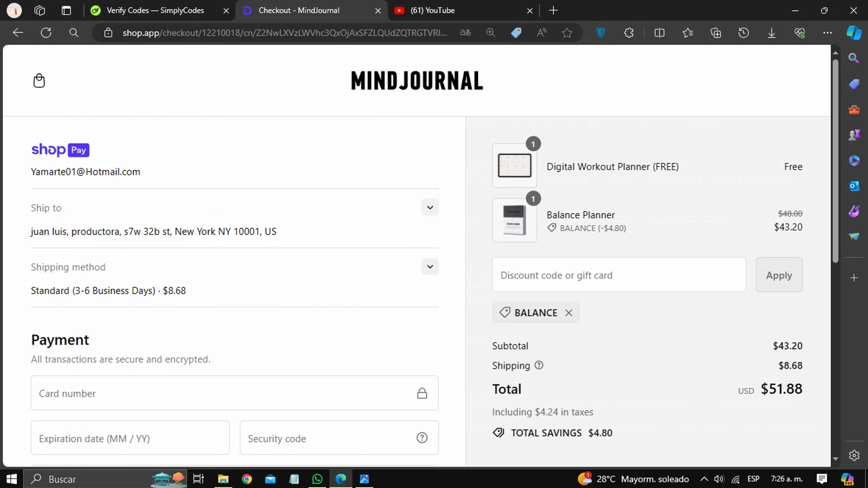868x488 pixels.
Task: Open the favorites list
Action: pos(687,33)
